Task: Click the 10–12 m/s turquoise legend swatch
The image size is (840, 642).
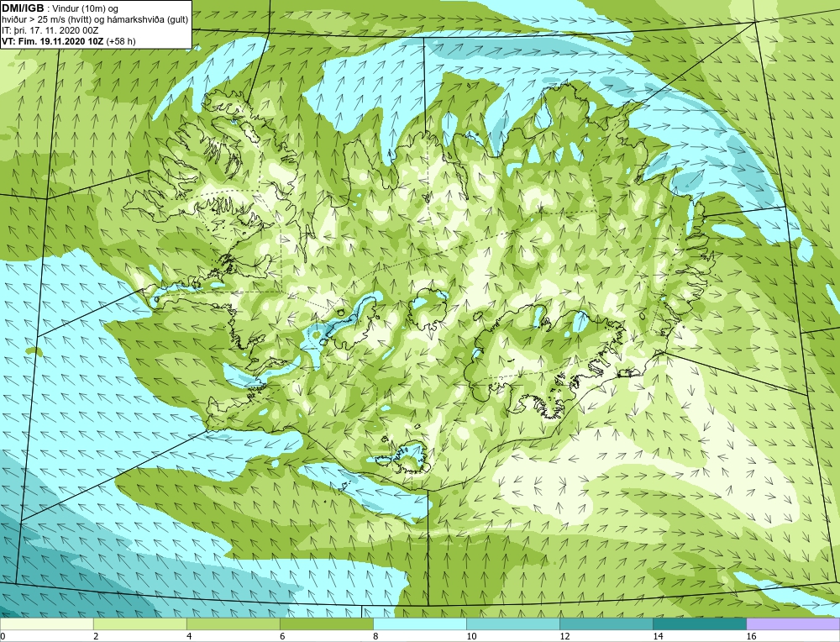Action: click(513, 624)
